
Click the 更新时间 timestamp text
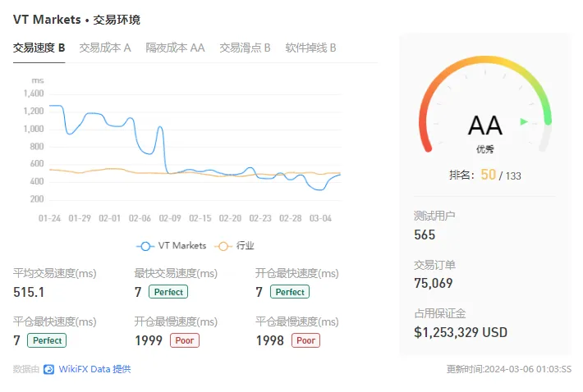coord(509,369)
